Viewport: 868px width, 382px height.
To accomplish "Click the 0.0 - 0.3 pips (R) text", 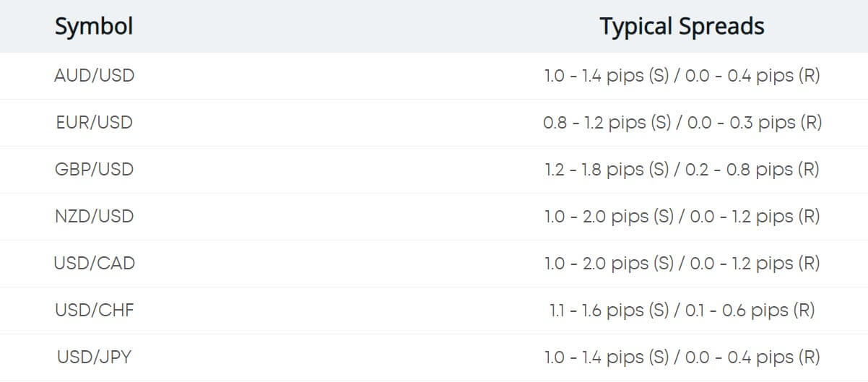I will pyautogui.click(x=755, y=123).
